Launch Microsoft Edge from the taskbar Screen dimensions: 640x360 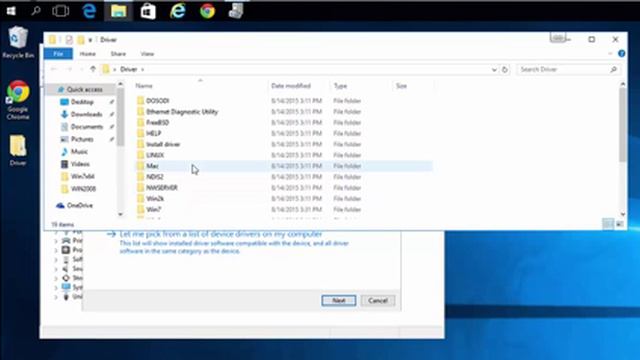click(89, 11)
